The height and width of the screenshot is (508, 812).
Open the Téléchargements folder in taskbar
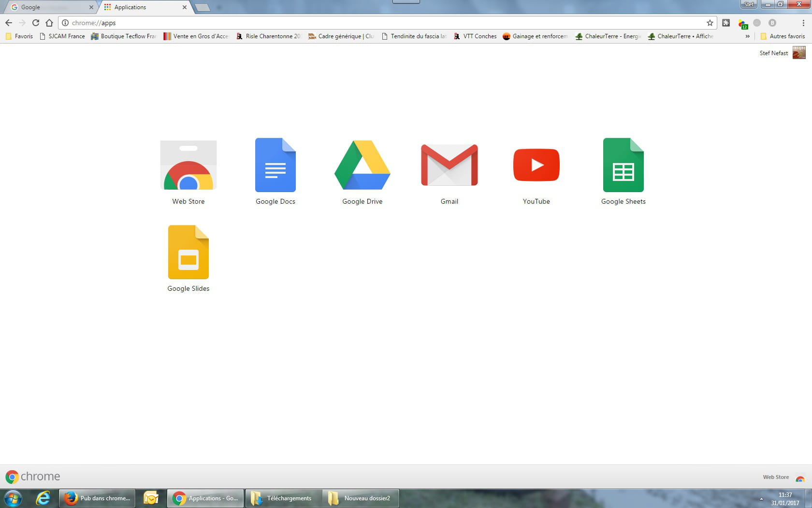coord(284,498)
